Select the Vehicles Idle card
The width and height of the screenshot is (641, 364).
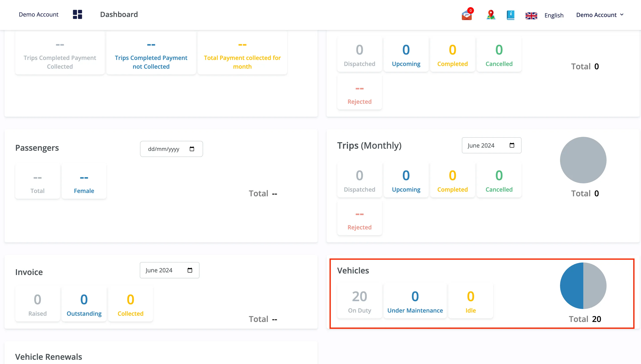471,301
